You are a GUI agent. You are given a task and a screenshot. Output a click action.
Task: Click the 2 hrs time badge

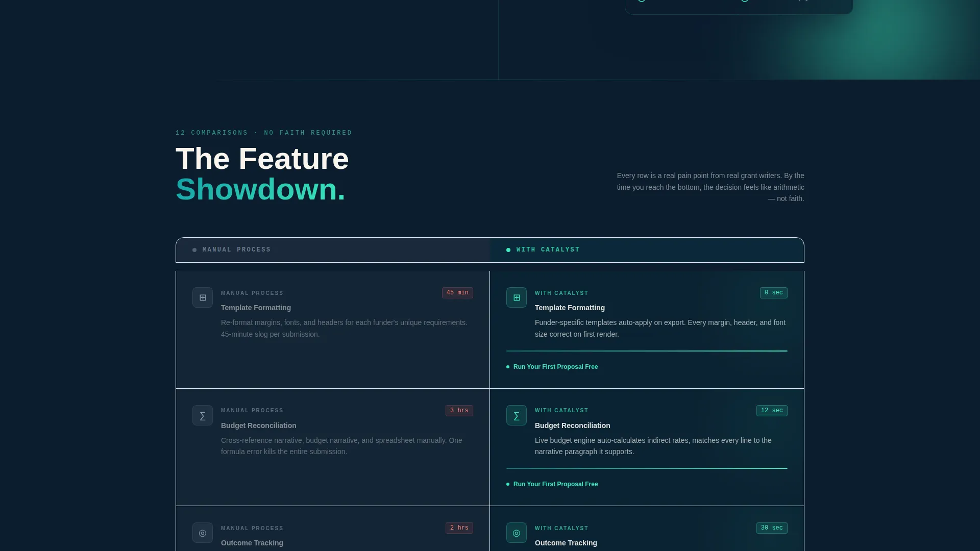tap(459, 528)
